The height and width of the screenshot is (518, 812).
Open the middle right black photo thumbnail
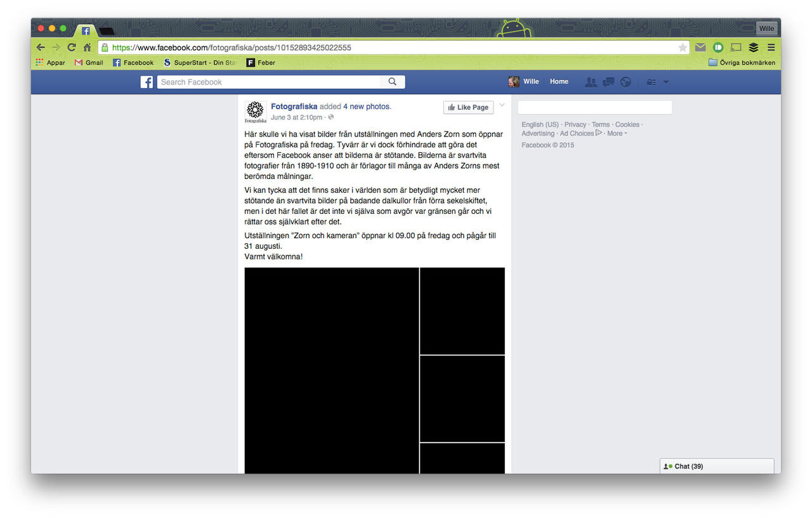coord(462,399)
